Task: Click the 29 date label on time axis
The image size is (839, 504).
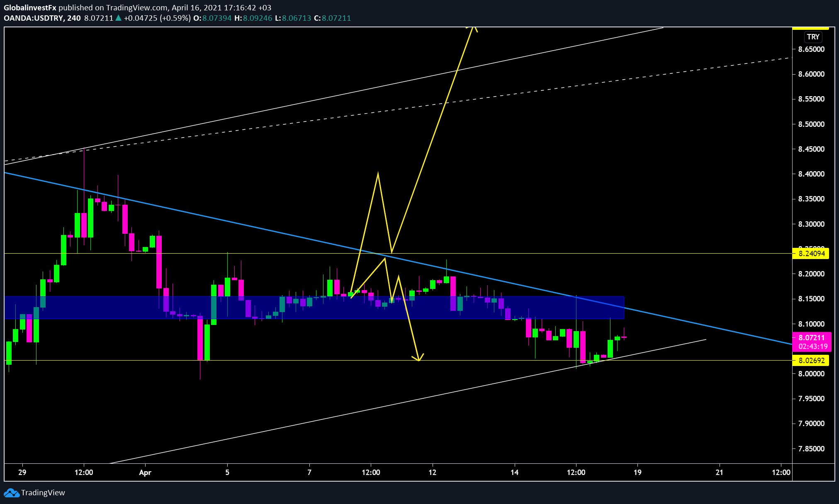Action: pos(22,472)
